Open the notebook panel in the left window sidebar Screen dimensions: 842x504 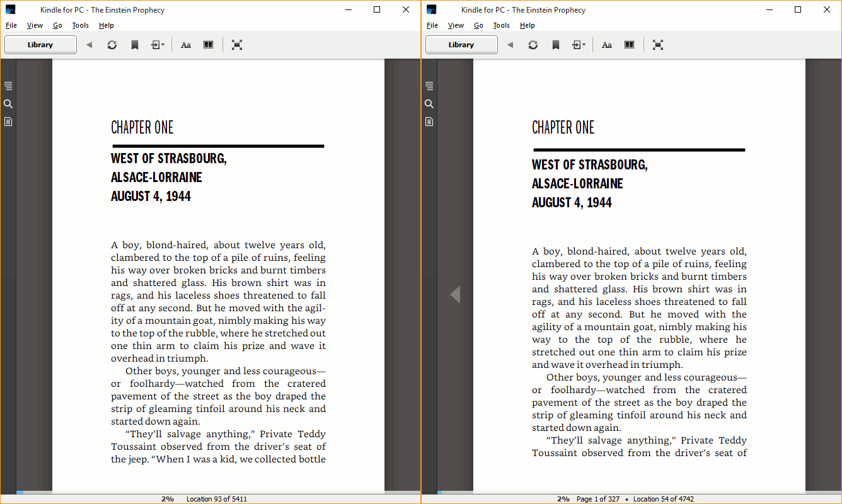pyautogui.click(x=8, y=121)
